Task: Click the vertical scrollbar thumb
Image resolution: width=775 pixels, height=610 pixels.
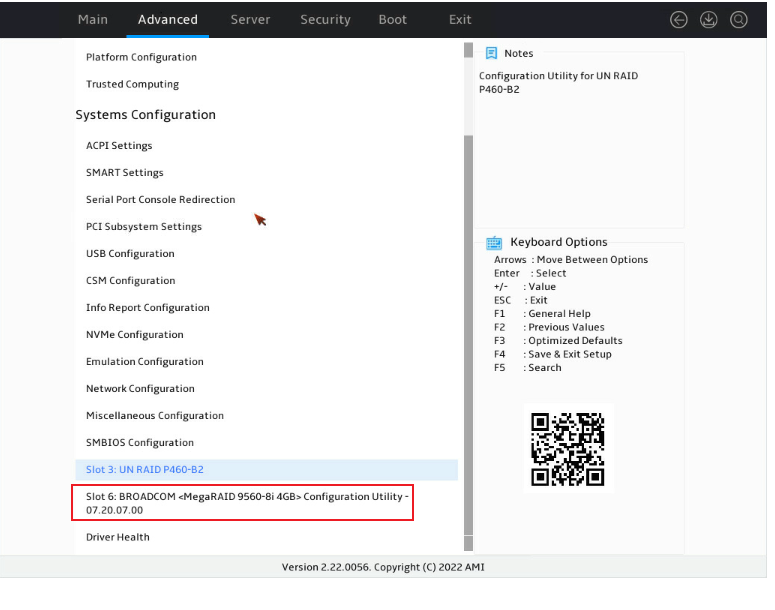Action: [469, 335]
